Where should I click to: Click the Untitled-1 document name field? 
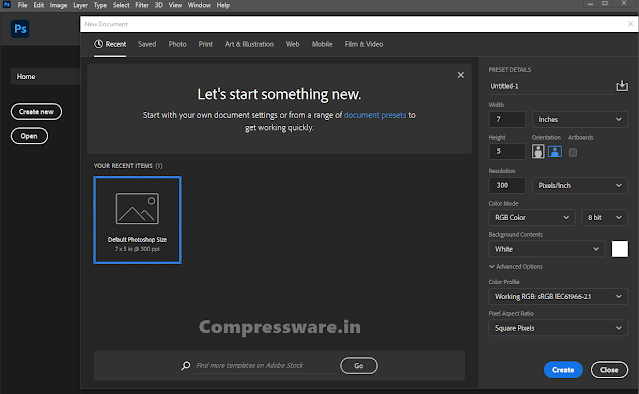tap(551, 86)
